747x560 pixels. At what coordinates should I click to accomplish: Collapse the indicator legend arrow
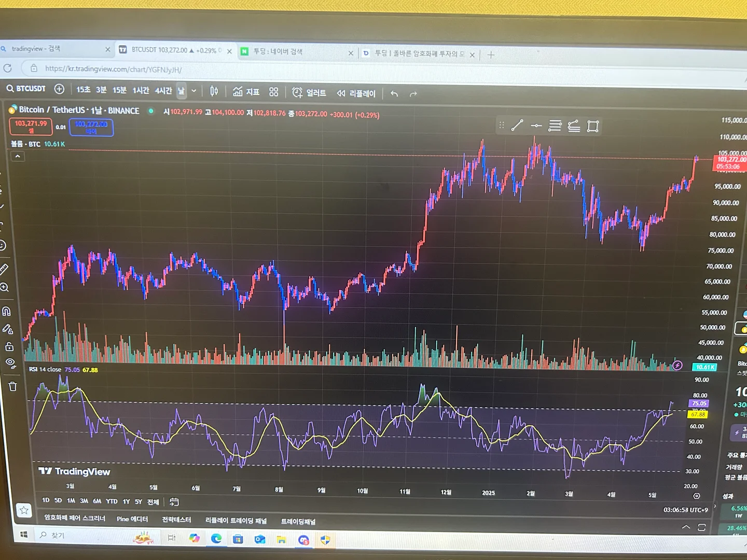pos(18,156)
